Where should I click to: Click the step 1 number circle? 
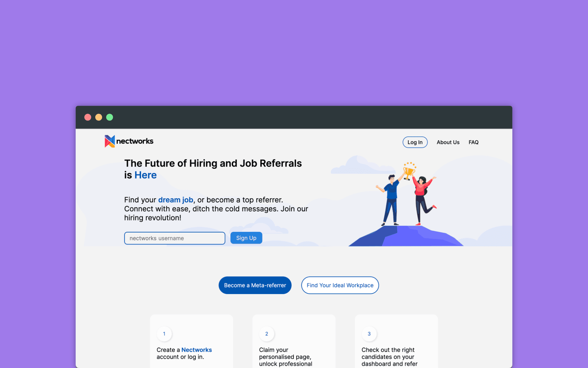(164, 334)
